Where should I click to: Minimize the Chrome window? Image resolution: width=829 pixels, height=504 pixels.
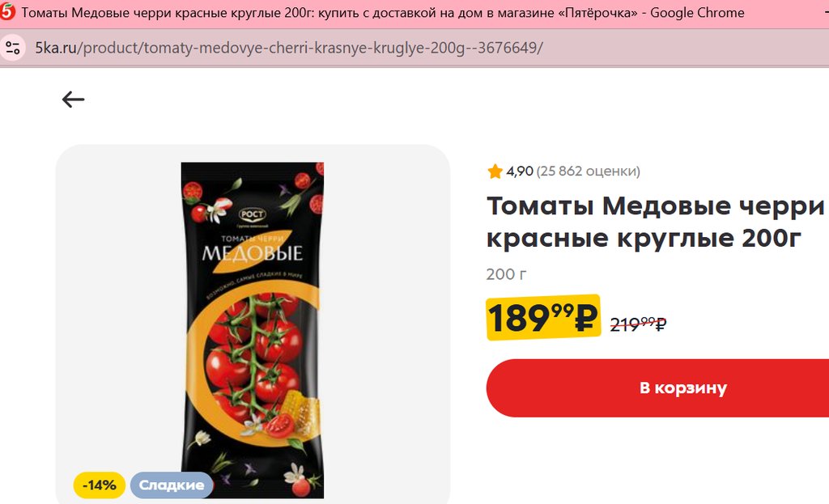tap(824, 12)
